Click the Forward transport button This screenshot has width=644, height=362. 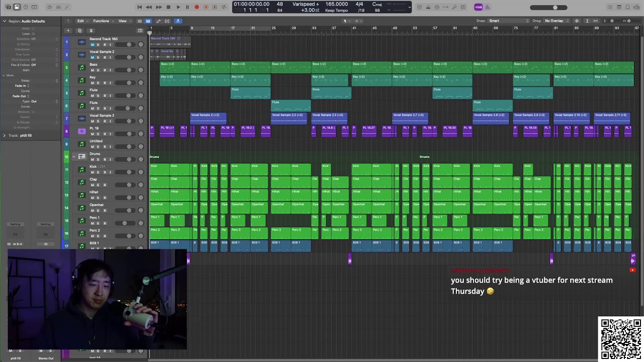click(x=158, y=7)
